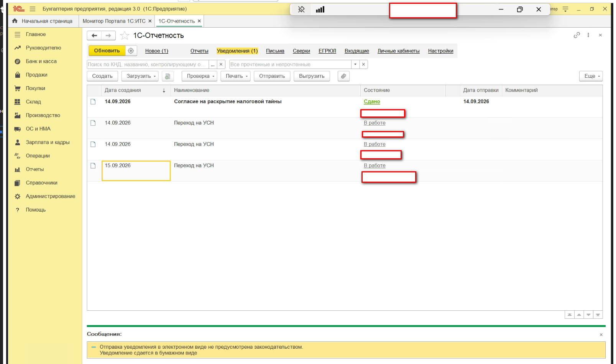Click the vertical three-dots menu icon
616x364 pixels.
[x=588, y=35]
